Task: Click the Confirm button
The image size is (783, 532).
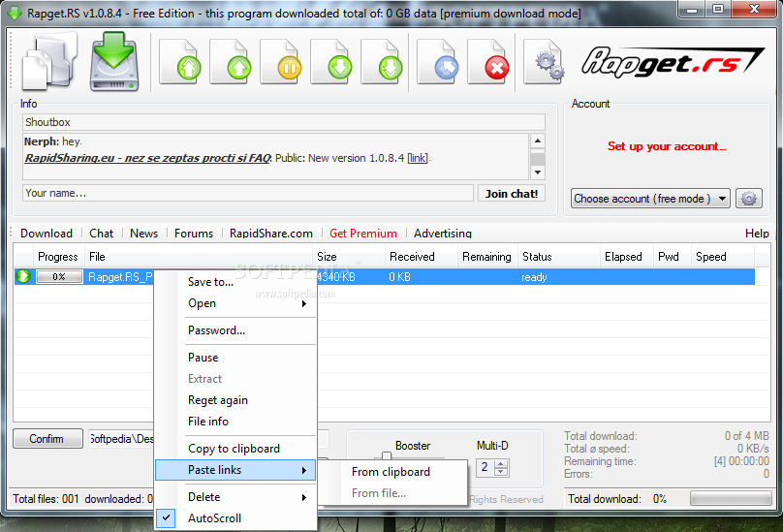Action: click(x=47, y=439)
